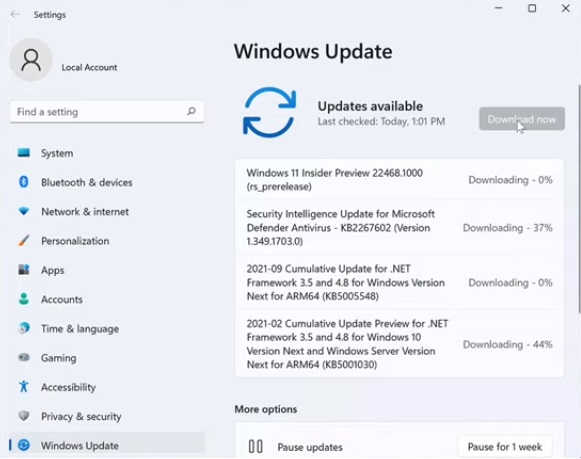Click the Download now button

(522, 119)
